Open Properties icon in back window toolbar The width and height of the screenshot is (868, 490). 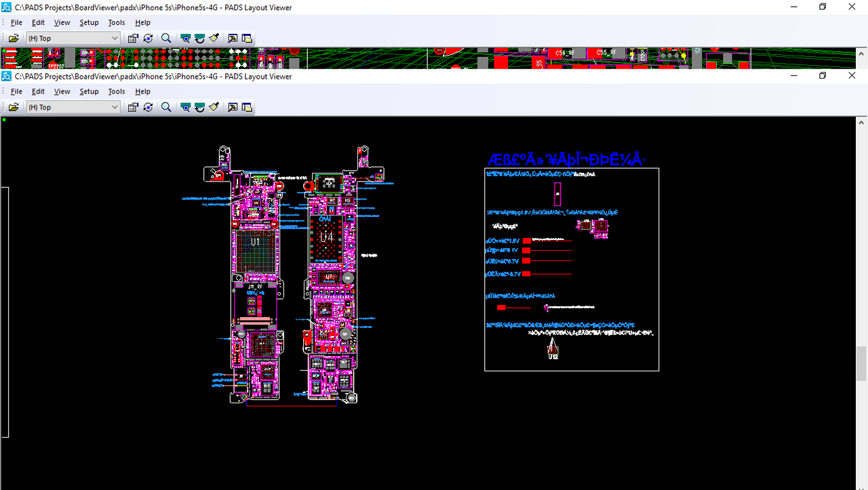[133, 39]
